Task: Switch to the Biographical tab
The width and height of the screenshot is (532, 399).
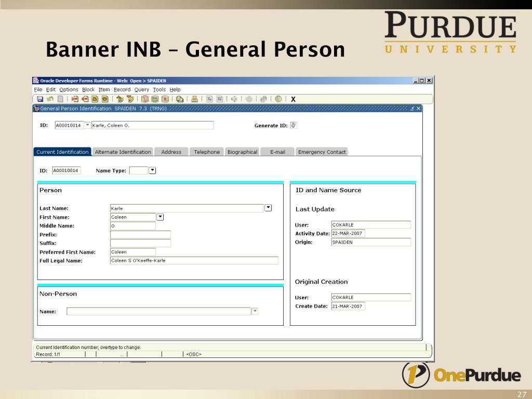Action: [242, 152]
